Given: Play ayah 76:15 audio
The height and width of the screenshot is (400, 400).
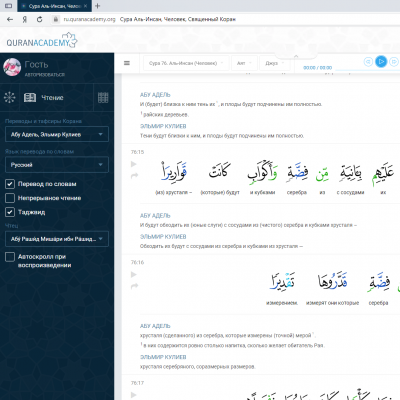Looking at the screenshot, I should pos(134,164).
